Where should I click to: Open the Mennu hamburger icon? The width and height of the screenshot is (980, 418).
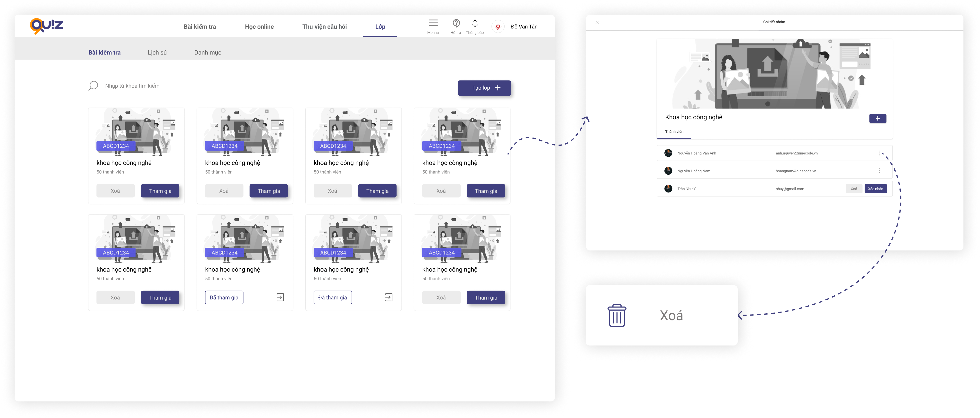(x=433, y=23)
